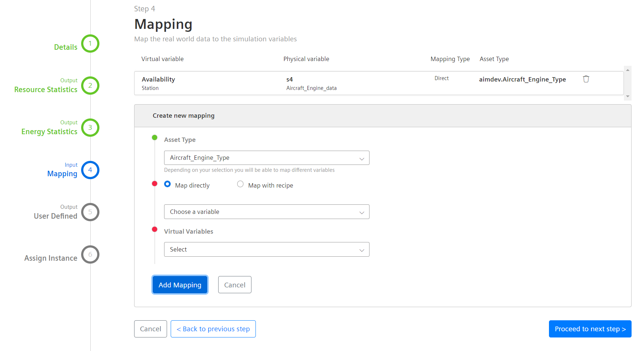Go back to previous step
644x351 pixels.
click(x=213, y=329)
